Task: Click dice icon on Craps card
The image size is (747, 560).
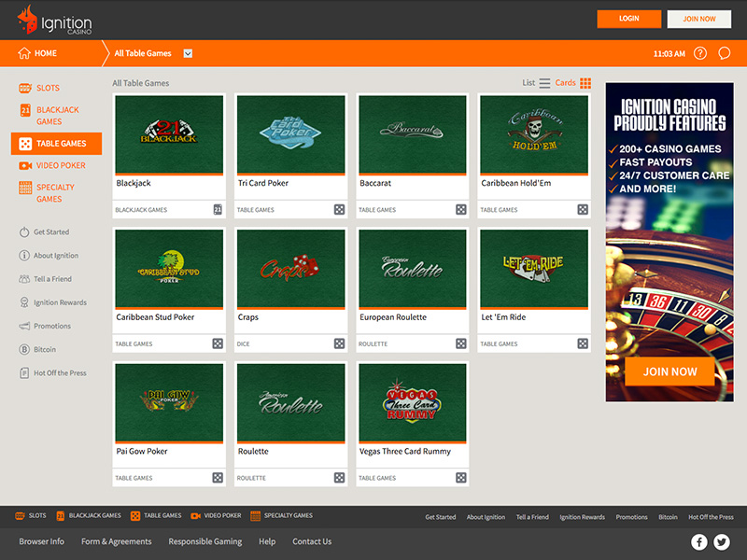Action: [339, 343]
